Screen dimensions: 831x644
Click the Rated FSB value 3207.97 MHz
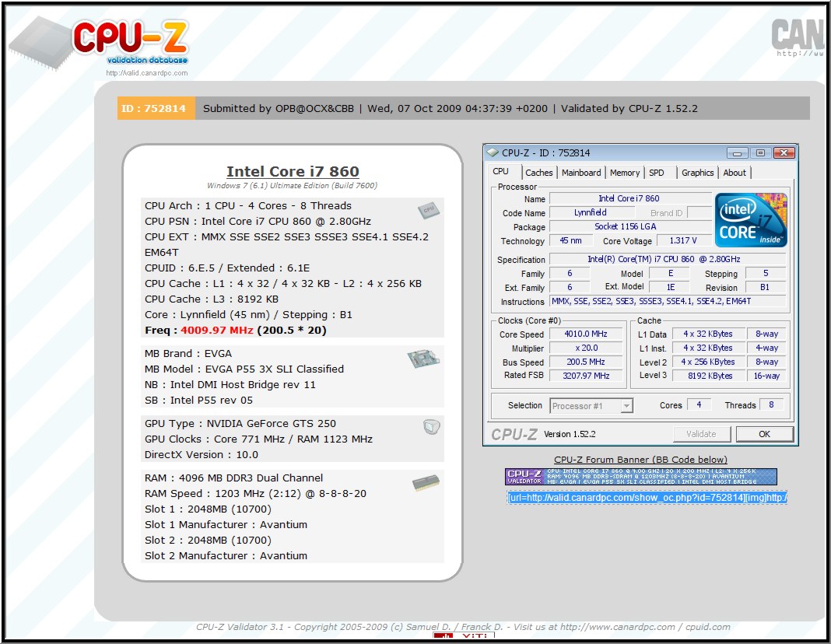tap(586, 376)
